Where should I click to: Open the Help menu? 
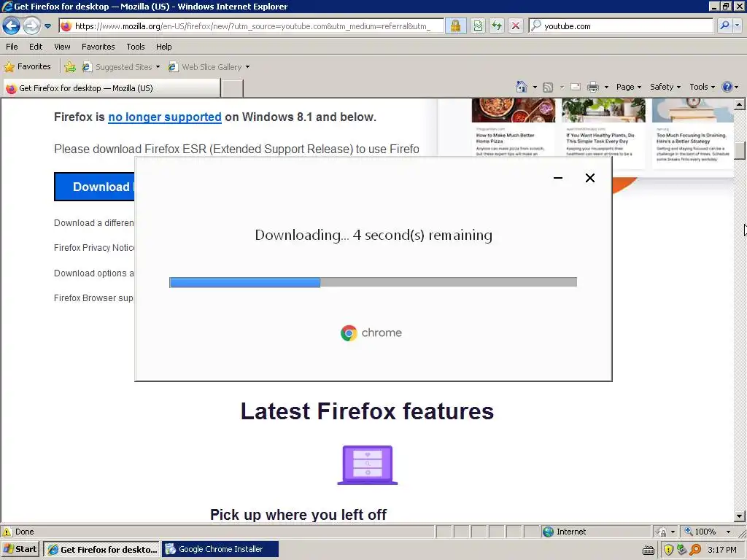tap(164, 47)
